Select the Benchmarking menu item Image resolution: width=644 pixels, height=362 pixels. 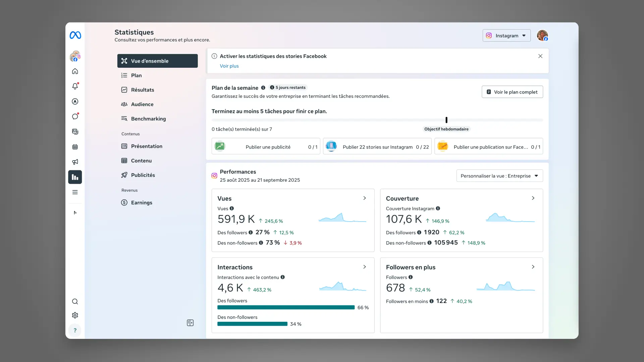tap(148, 119)
